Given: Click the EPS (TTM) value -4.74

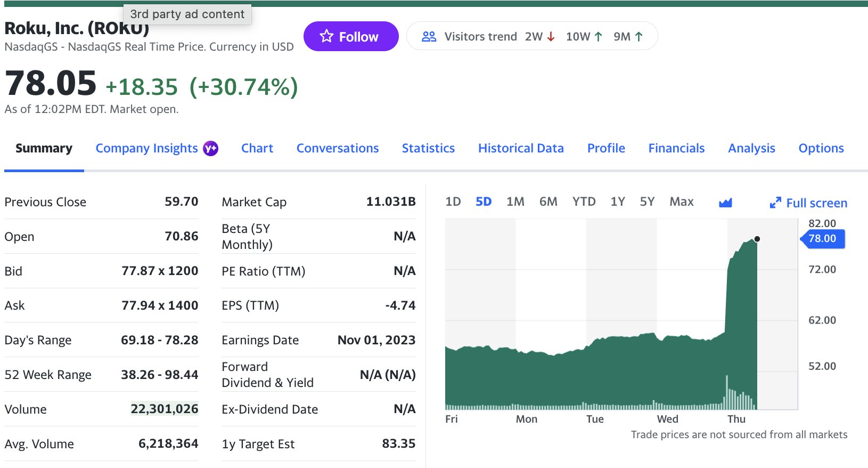Looking at the screenshot, I should click(x=400, y=305).
